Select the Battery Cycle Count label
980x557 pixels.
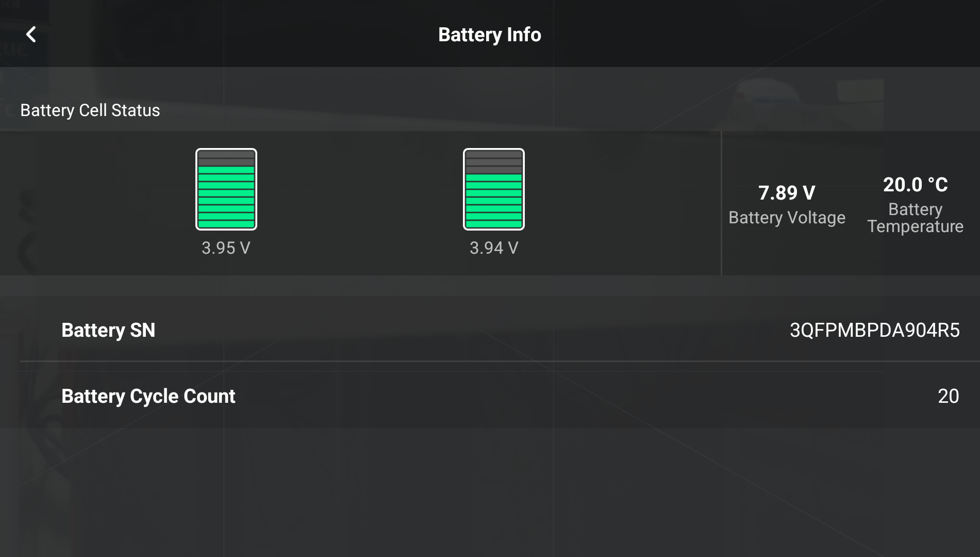tap(148, 396)
